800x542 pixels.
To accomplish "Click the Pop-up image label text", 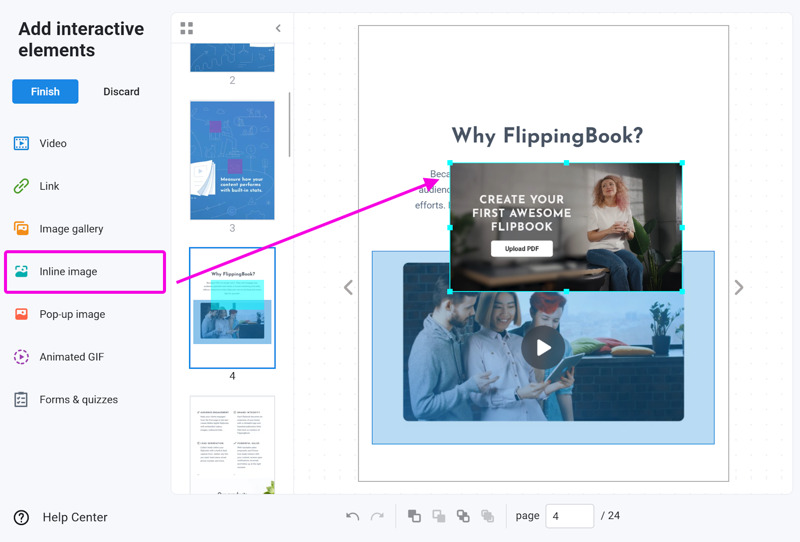I will pos(72,314).
